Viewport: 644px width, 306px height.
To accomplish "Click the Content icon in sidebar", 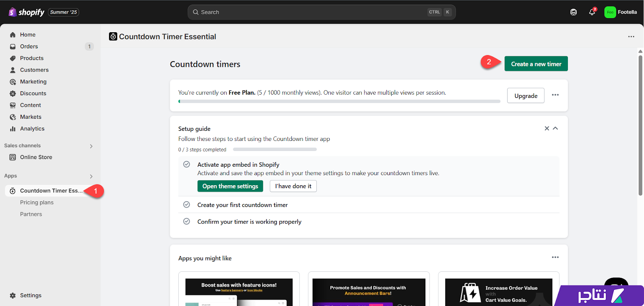I will pyautogui.click(x=13, y=105).
